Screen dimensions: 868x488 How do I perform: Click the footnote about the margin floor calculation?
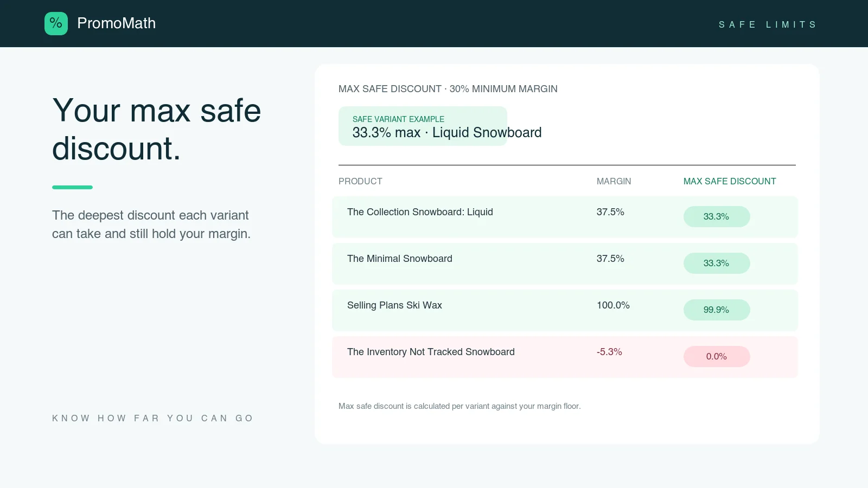point(459,406)
